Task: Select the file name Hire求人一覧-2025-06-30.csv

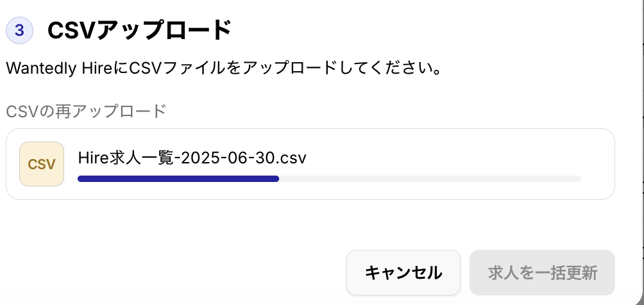Action: click(192, 158)
